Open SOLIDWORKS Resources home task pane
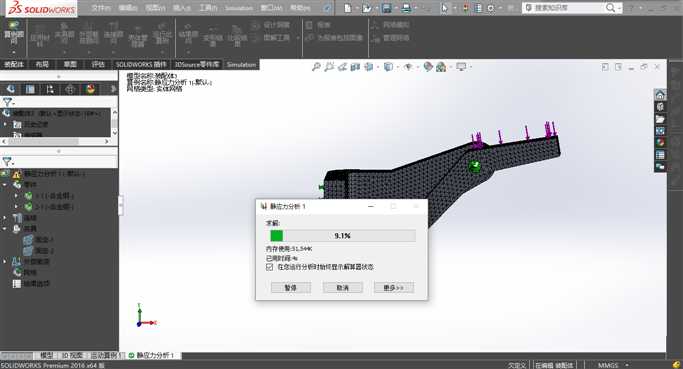Viewport: 683px width, 369px height. click(660, 95)
